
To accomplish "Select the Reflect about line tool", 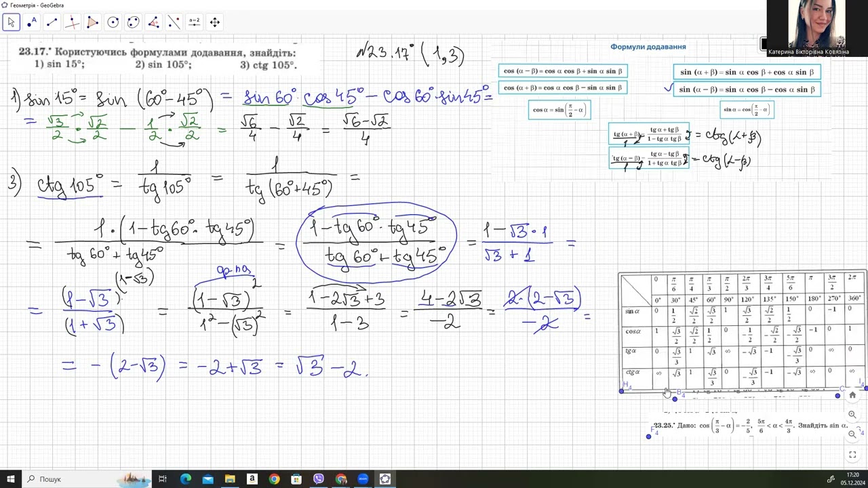I will (174, 22).
